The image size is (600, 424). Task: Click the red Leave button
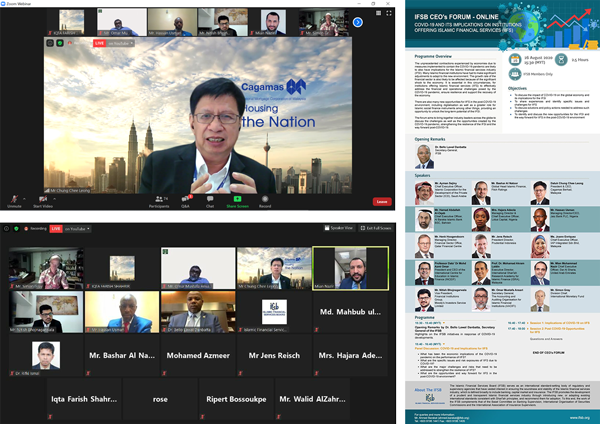[382, 201]
